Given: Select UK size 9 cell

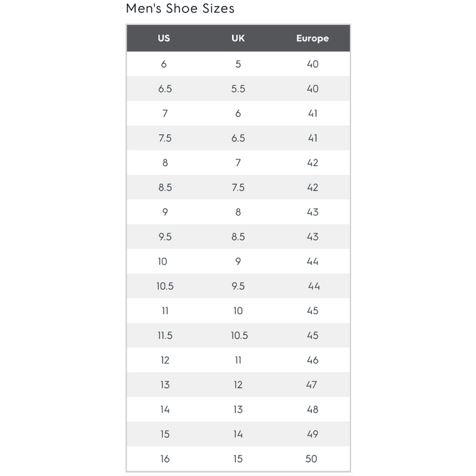Looking at the screenshot, I should point(238,262).
